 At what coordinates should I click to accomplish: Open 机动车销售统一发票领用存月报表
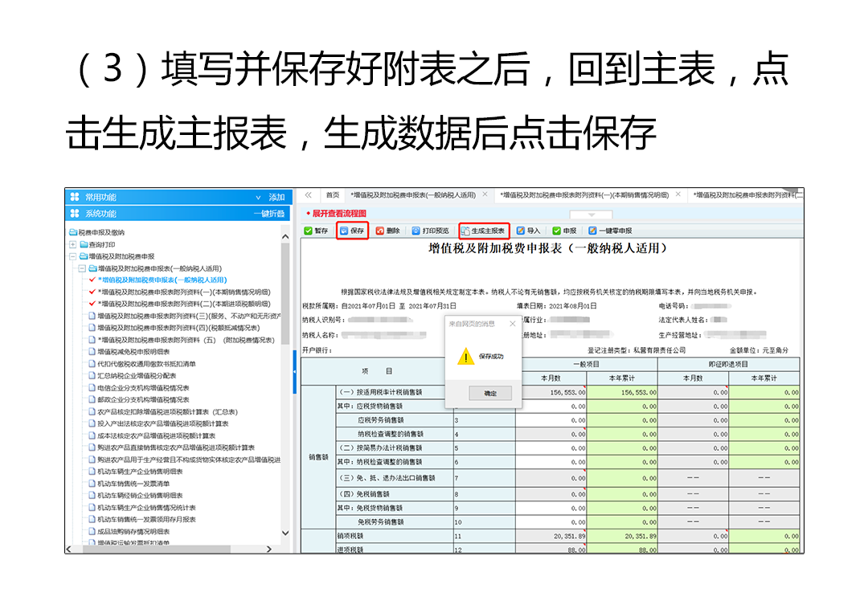coord(146,520)
